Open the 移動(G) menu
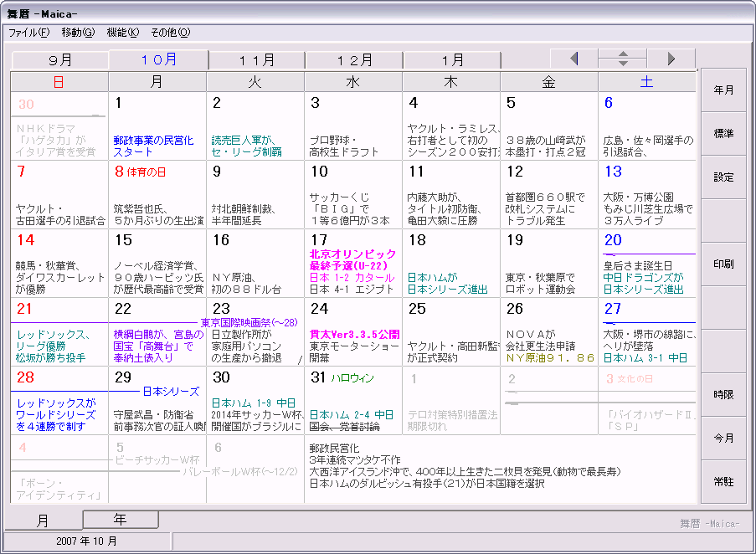 tap(78, 33)
